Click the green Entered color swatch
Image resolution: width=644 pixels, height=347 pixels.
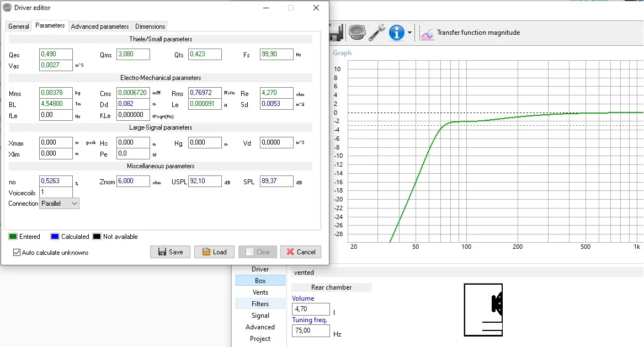click(x=13, y=237)
